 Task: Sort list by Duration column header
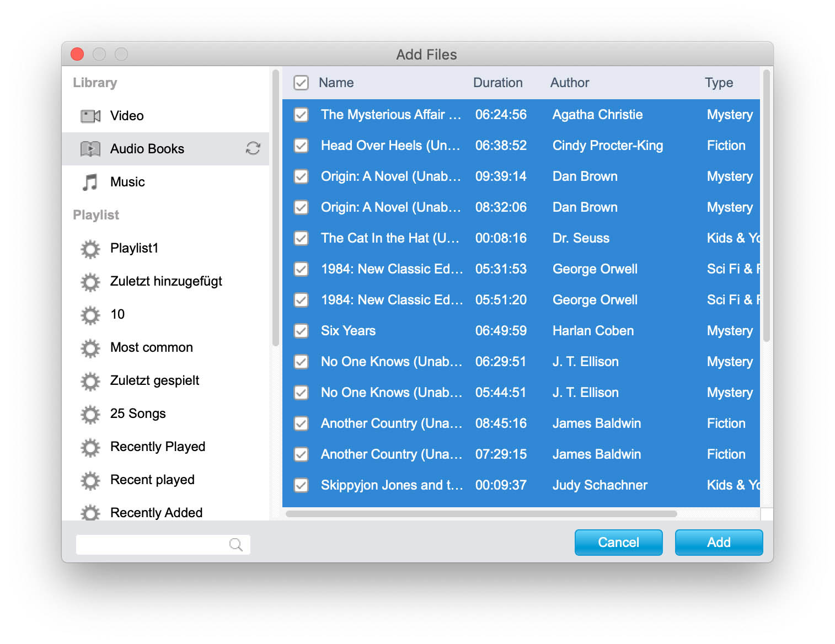pyautogui.click(x=497, y=83)
